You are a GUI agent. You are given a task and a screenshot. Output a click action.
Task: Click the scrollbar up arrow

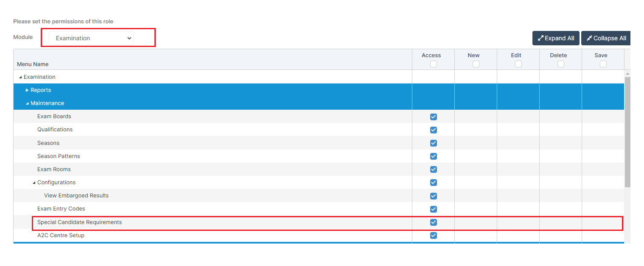pyautogui.click(x=627, y=73)
